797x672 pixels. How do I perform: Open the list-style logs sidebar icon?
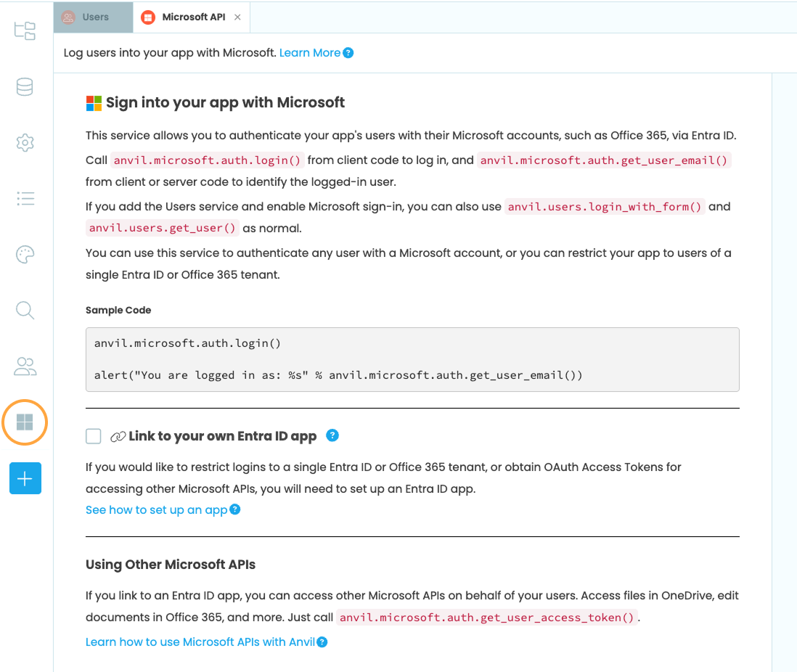coord(25,198)
